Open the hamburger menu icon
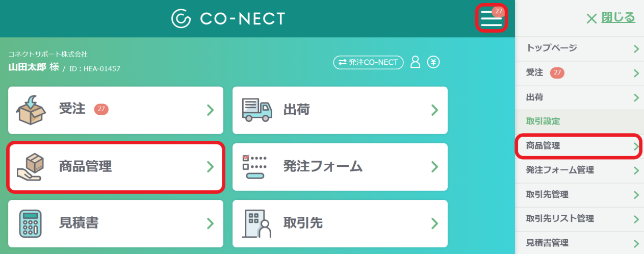Viewport: 644px width, 254px height. 491,18
